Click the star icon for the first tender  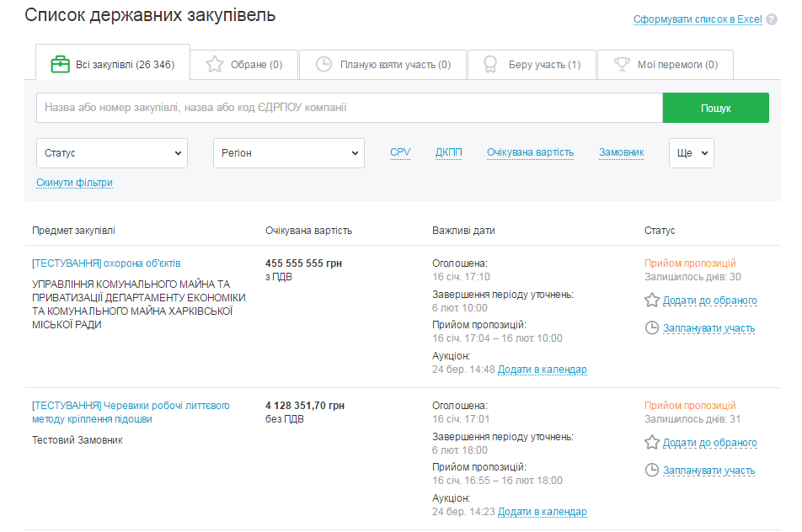[651, 301]
